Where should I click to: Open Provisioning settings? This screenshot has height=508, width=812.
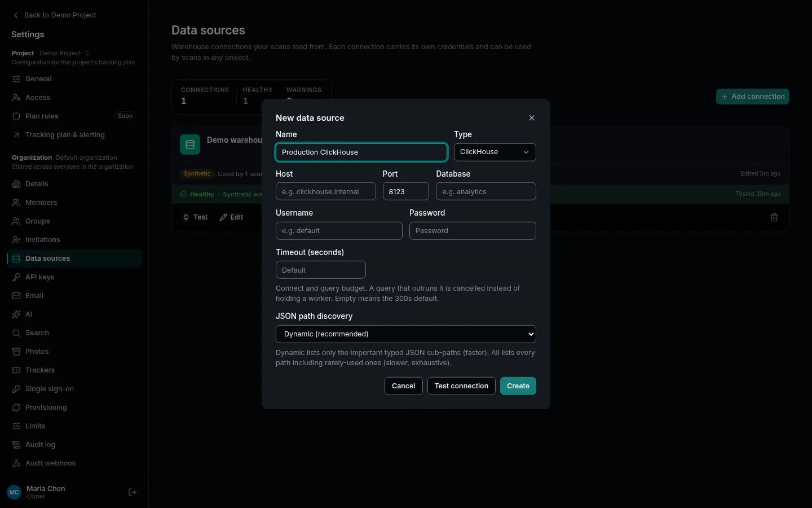[x=74, y=408]
